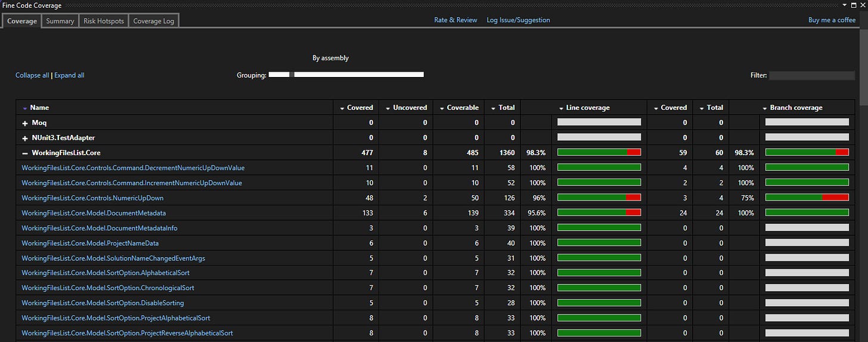The height and width of the screenshot is (342, 868).
Task: Open DecrementNumericUpDownValue class link
Action: click(x=133, y=168)
